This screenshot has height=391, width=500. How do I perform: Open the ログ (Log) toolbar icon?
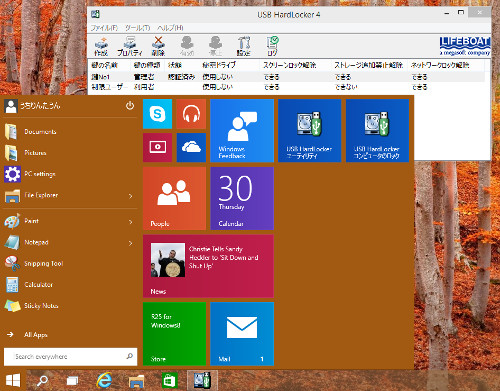[272, 46]
